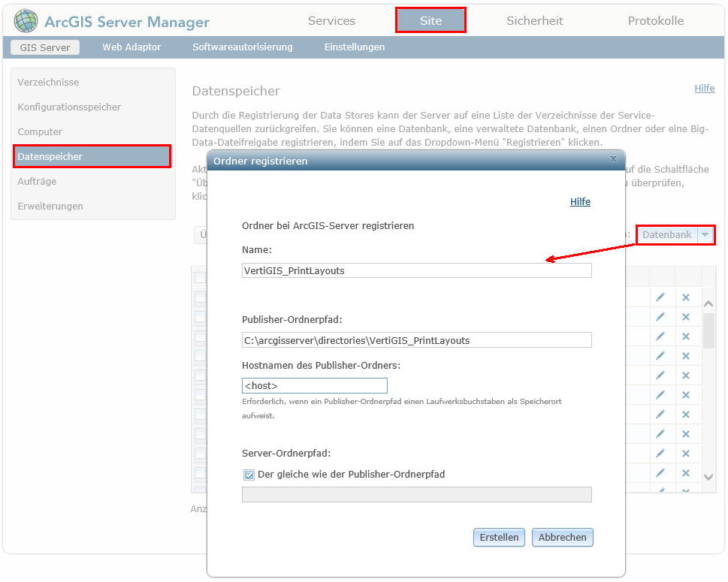Click the Name input field

(x=415, y=270)
